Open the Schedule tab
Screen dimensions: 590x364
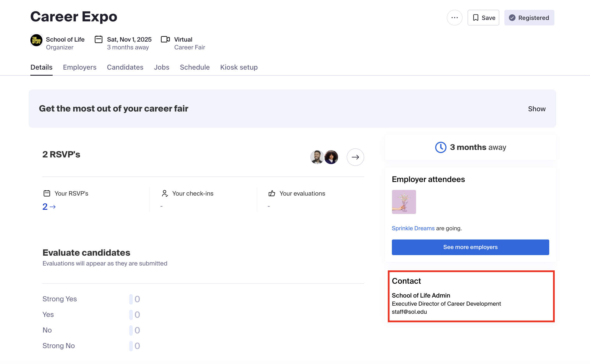pos(195,67)
